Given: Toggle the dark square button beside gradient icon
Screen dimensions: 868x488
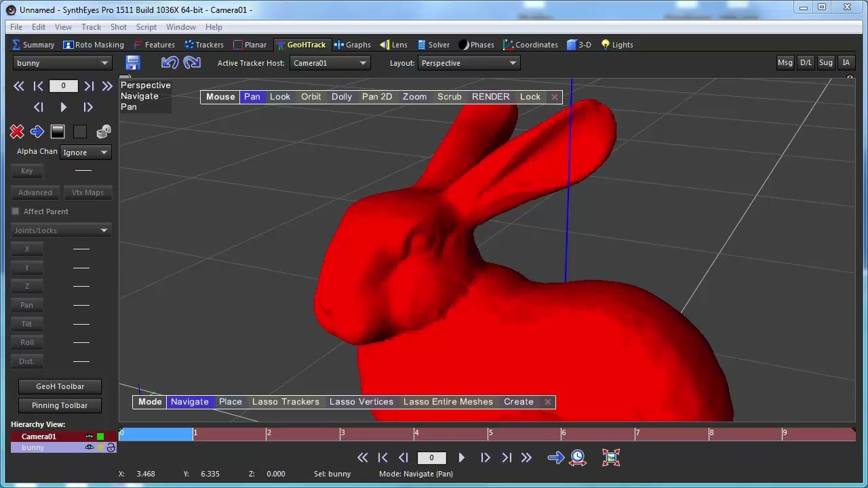Looking at the screenshot, I should pyautogui.click(x=80, y=131).
